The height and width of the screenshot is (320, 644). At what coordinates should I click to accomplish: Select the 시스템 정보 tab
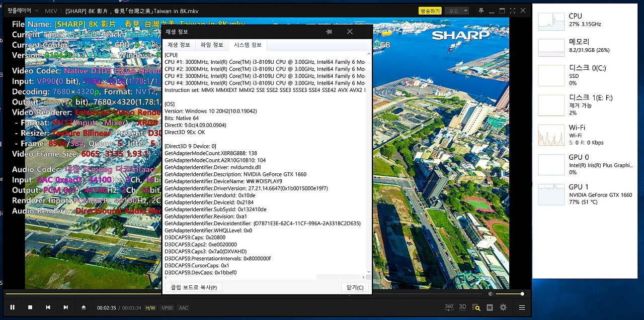click(248, 45)
